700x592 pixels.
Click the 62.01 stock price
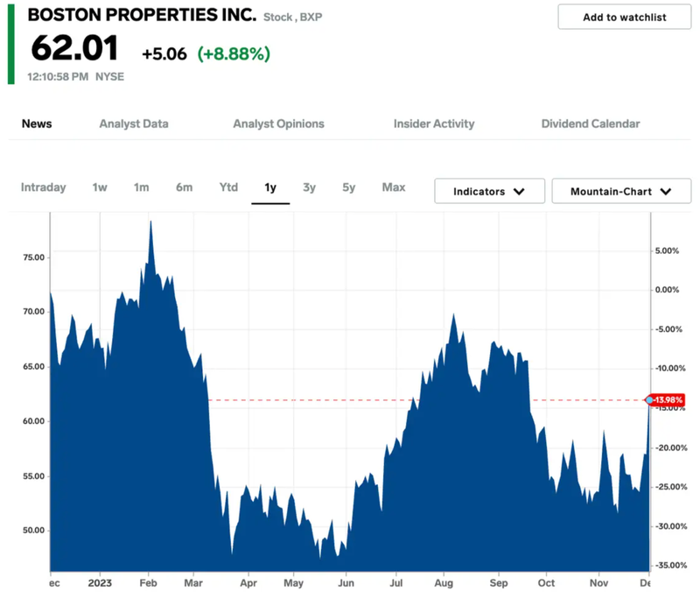click(75, 48)
